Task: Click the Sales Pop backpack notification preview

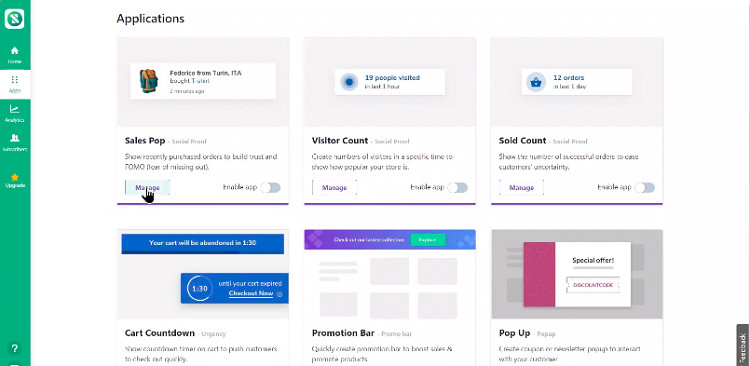Action: click(x=203, y=81)
